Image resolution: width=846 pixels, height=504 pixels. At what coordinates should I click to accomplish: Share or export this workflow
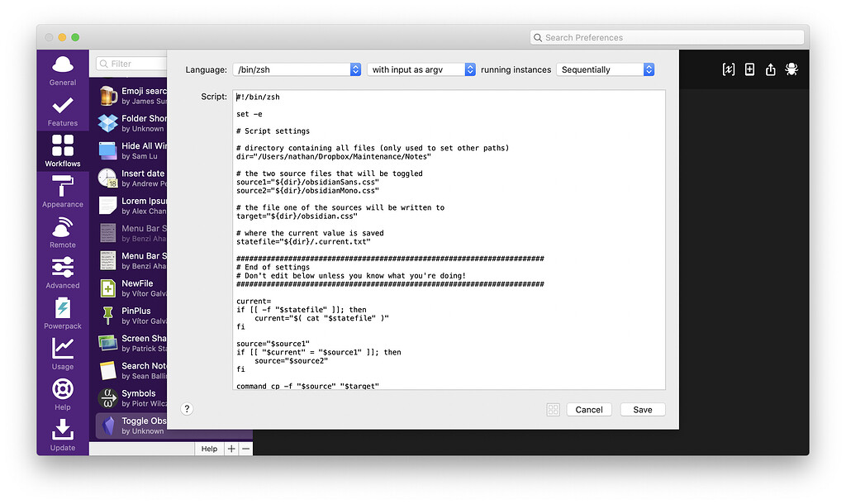point(770,69)
